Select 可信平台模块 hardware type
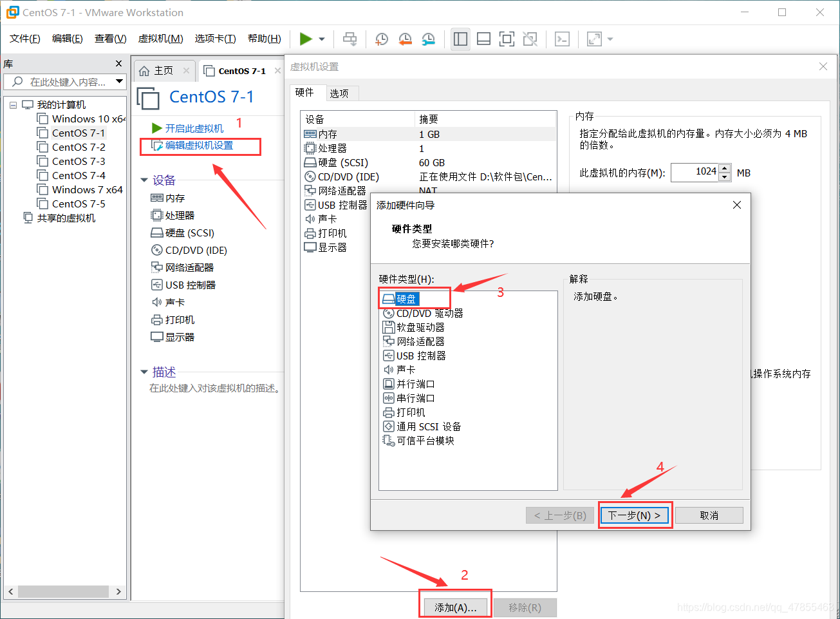The width and height of the screenshot is (840, 619). click(419, 441)
